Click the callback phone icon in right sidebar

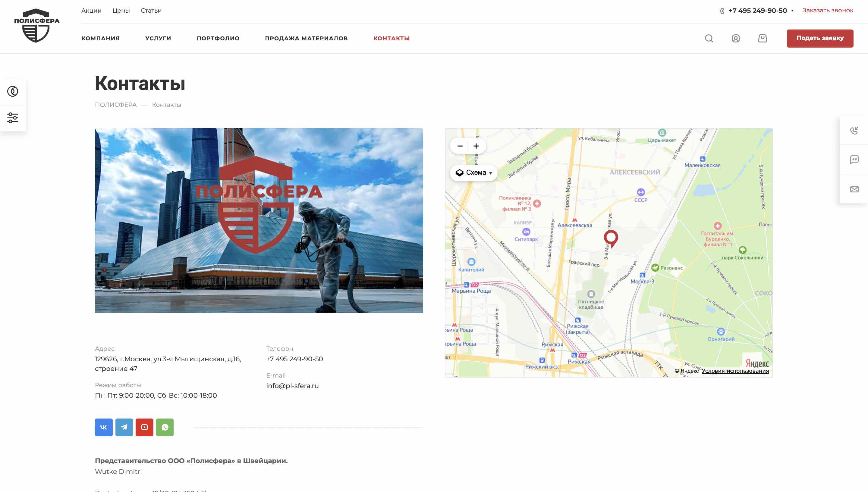coord(854,130)
